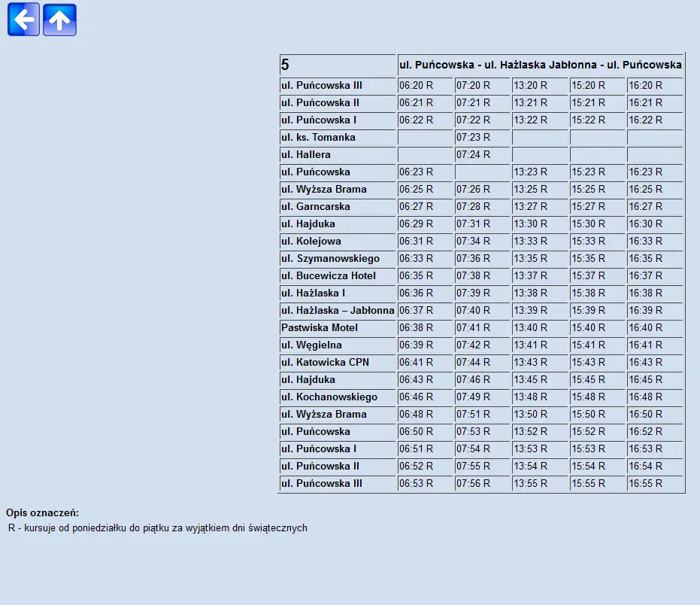Click the ul. Hallera stop name
This screenshot has height=605, width=700.
click(x=306, y=155)
